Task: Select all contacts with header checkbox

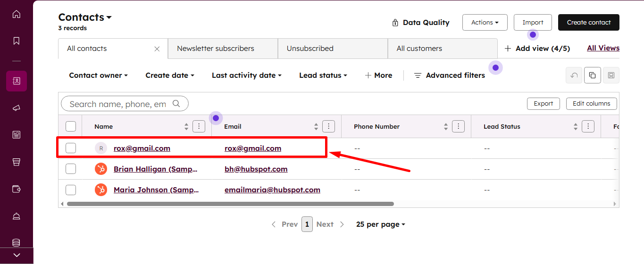Action: pos(71,126)
